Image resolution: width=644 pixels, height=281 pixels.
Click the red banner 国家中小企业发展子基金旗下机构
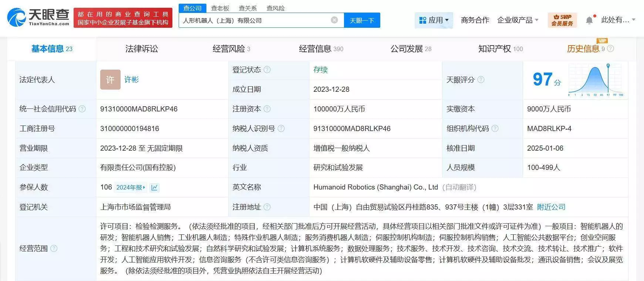123,18
